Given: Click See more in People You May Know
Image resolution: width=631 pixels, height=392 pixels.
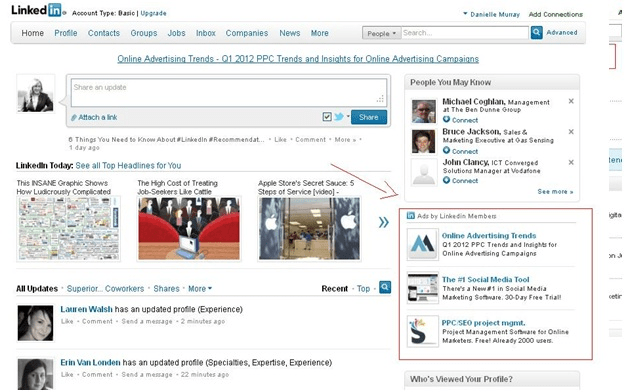Looking at the screenshot, I should [x=555, y=192].
